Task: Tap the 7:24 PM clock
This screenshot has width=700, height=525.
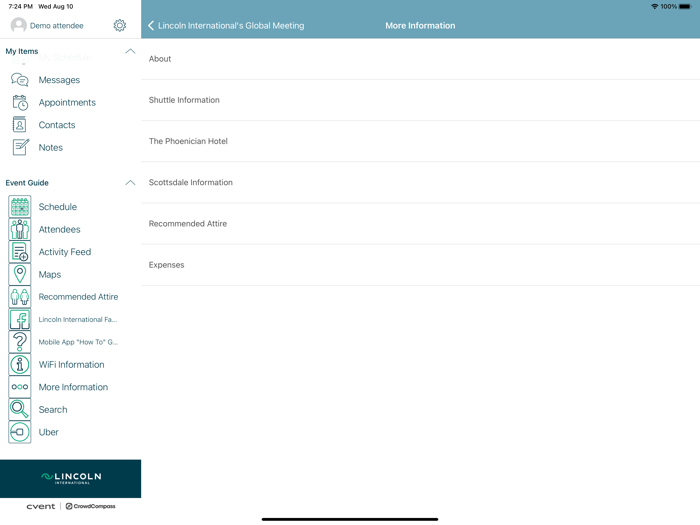Action: click(21, 6)
